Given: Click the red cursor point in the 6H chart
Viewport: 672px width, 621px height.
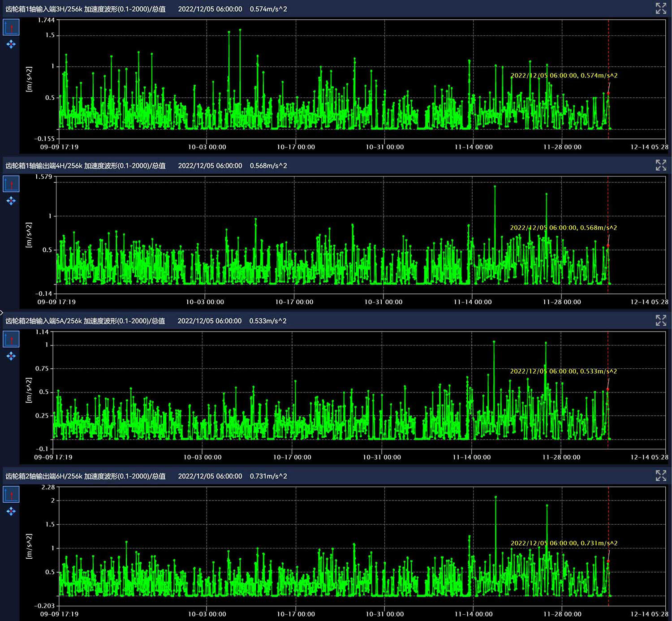Looking at the screenshot, I should 608,561.
